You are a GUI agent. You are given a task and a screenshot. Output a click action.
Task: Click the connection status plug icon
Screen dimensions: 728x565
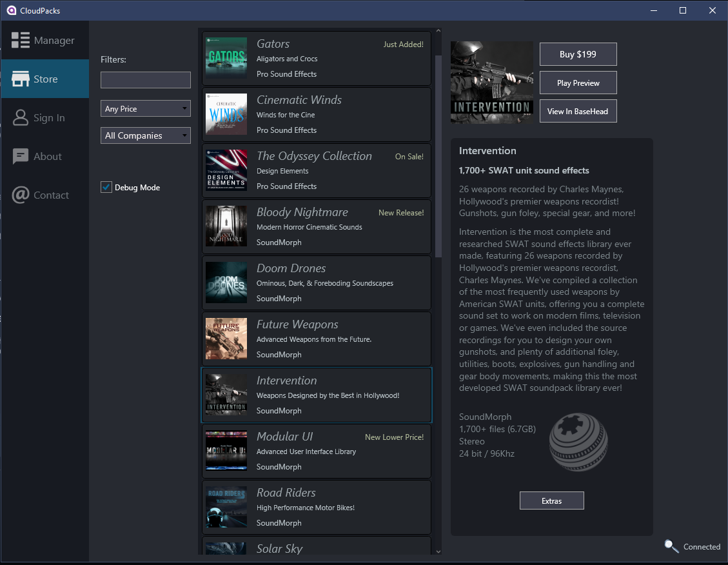pyautogui.click(x=671, y=546)
